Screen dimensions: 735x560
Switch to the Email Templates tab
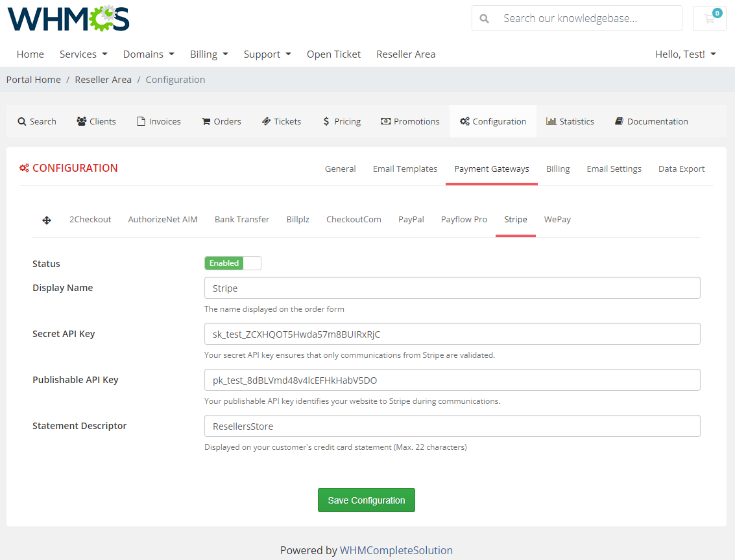click(x=405, y=169)
